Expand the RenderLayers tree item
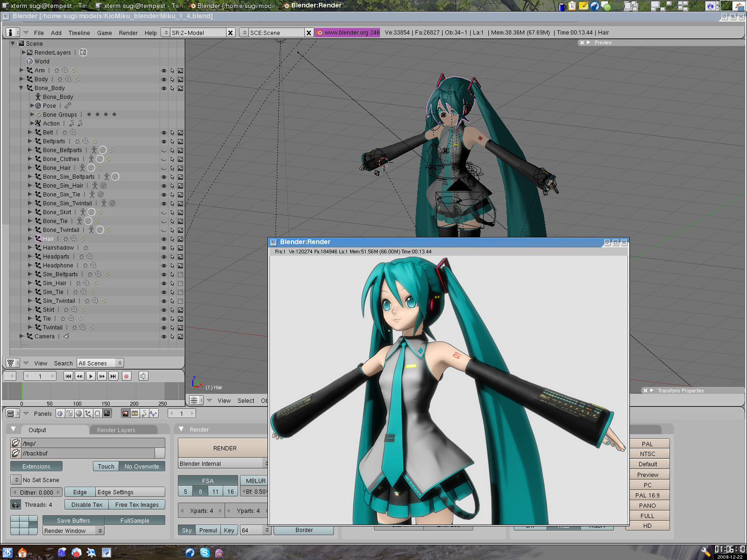Viewport: 747px width, 560px height. coord(24,52)
